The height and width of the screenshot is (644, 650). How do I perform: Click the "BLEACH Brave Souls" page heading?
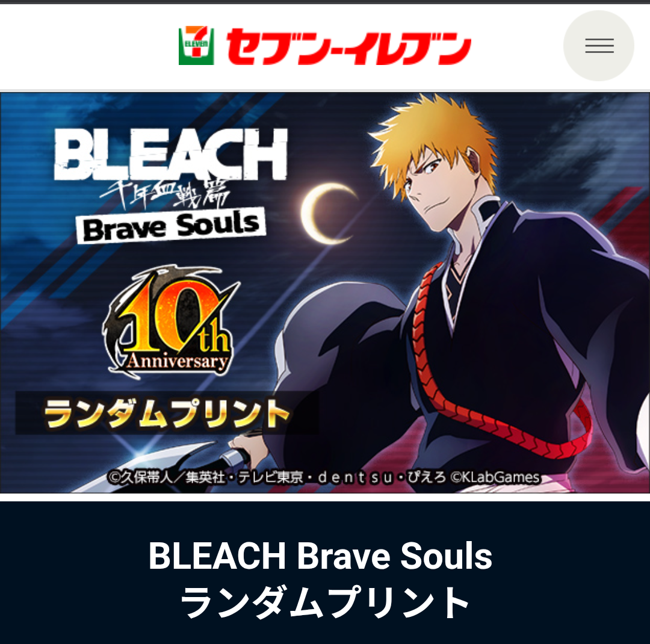point(320,556)
